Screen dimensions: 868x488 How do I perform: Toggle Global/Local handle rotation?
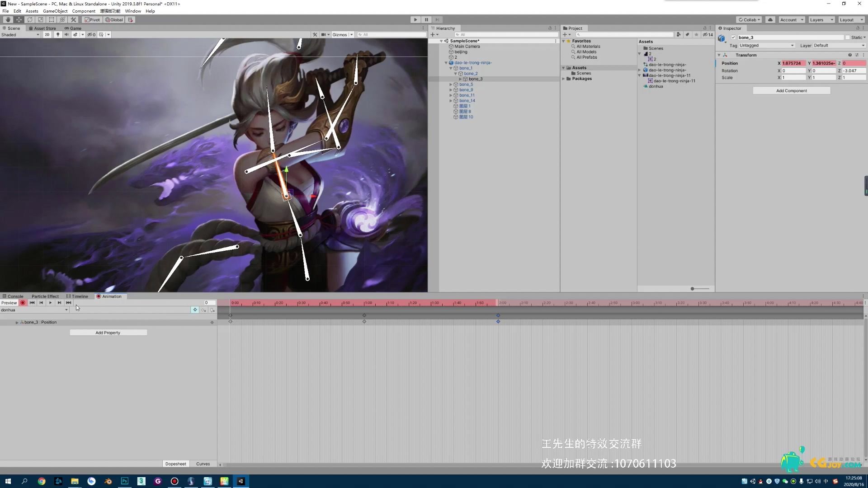(114, 20)
